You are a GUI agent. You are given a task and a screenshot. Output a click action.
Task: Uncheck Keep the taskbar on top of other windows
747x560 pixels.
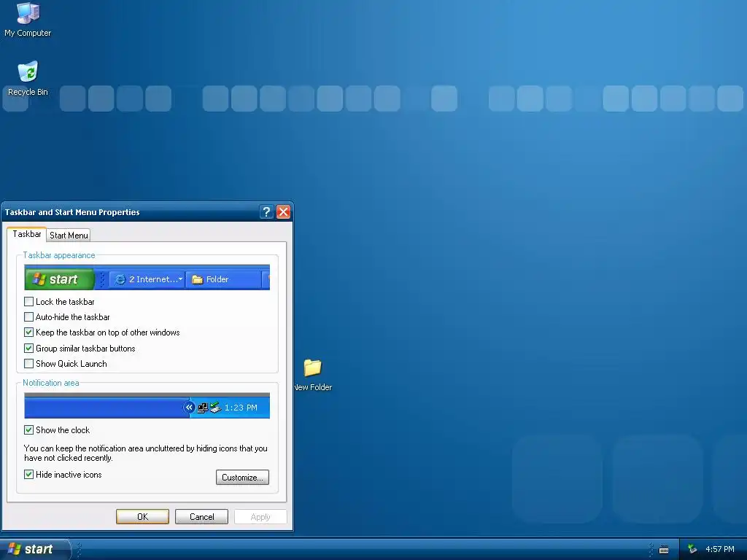click(28, 332)
